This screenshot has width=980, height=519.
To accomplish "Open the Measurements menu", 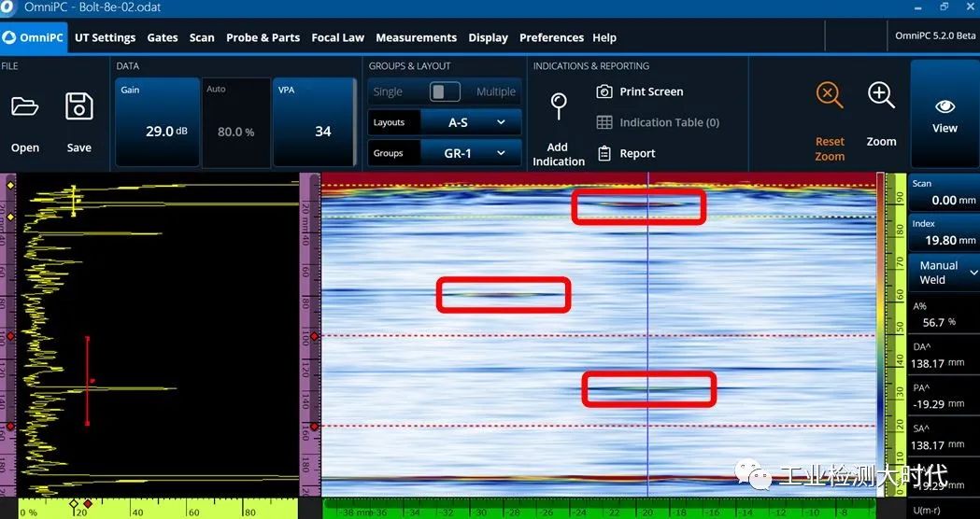I will tap(417, 37).
